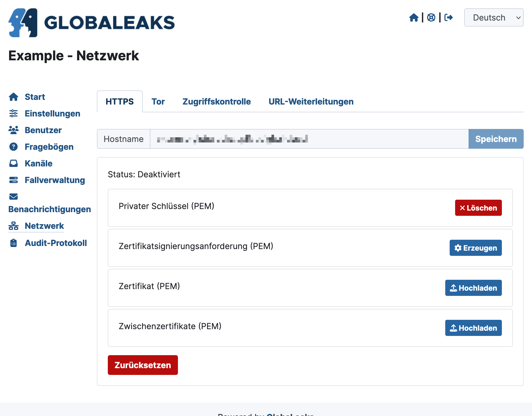Viewport: 532px width, 416px height.
Task: Click Speichern to save hostname
Action: click(496, 139)
